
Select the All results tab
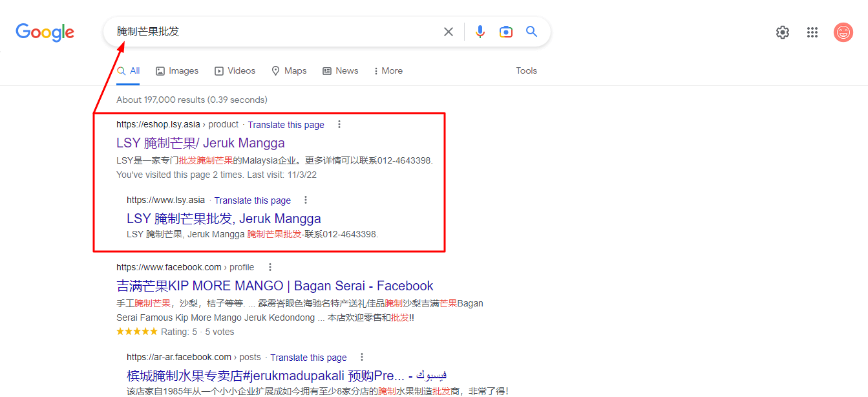tap(128, 71)
